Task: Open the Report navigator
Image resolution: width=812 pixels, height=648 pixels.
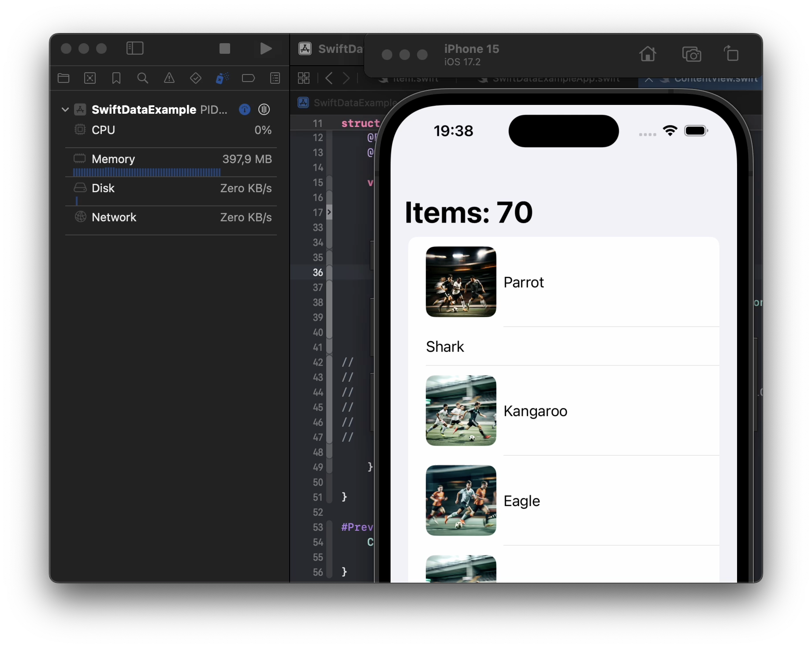Action: point(275,78)
